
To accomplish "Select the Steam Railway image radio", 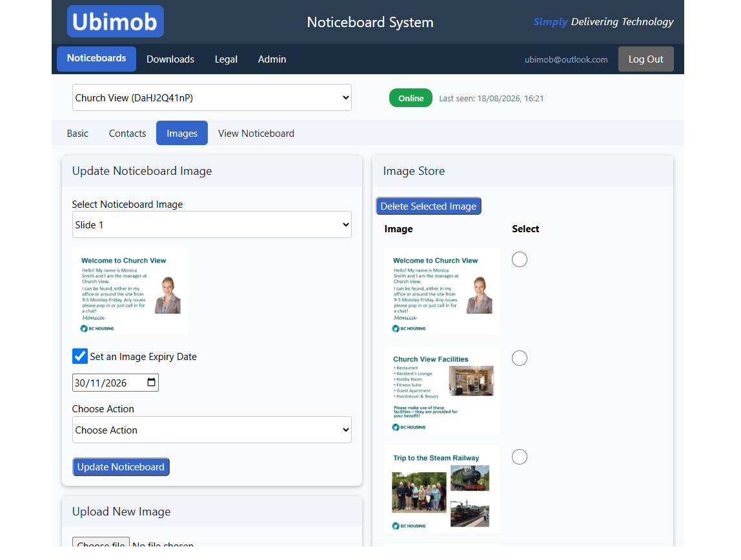I will [520, 457].
